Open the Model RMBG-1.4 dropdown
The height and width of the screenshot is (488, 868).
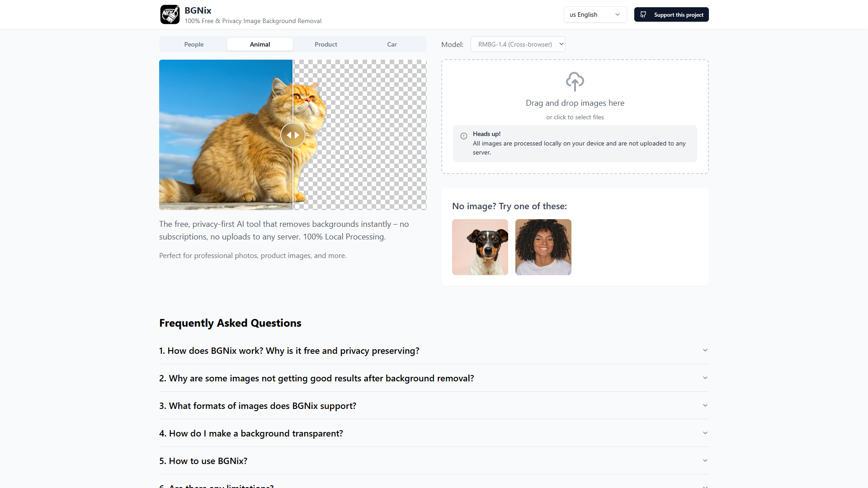pos(518,44)
